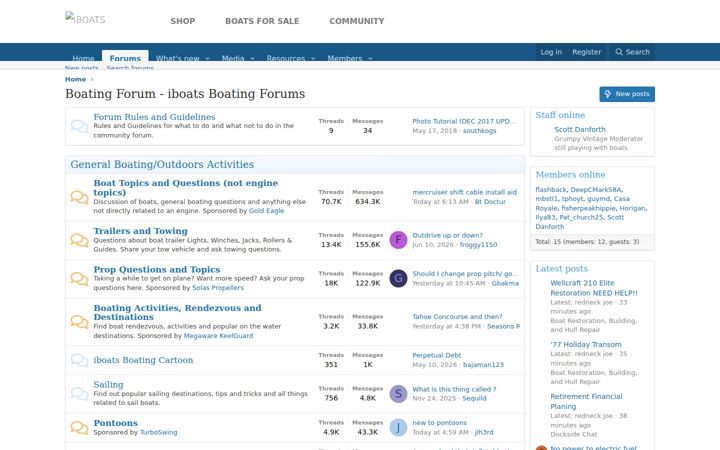Select the Forums tab

125,56
